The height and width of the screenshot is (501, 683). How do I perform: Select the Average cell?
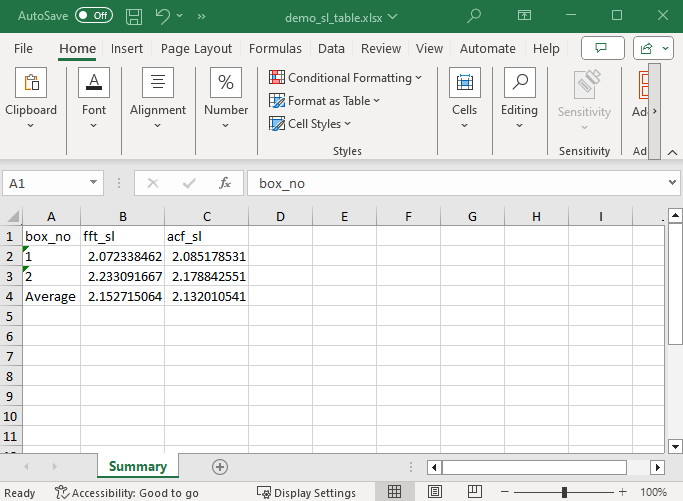coord(51,296)
